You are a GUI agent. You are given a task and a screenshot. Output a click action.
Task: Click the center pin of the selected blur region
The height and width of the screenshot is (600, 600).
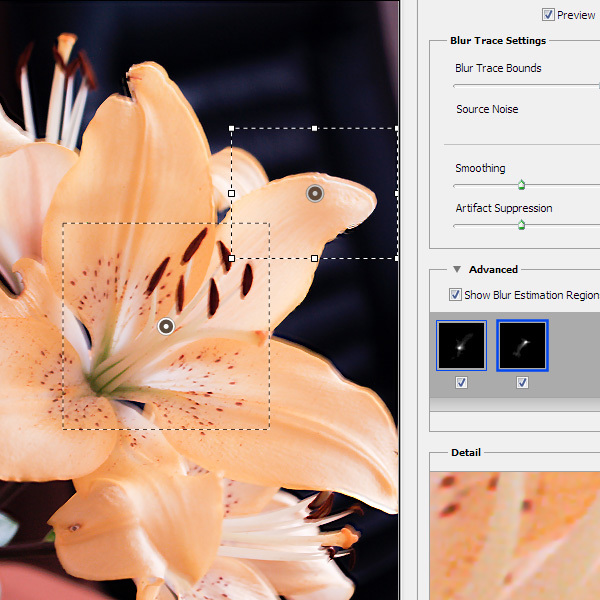pos(315,193)
